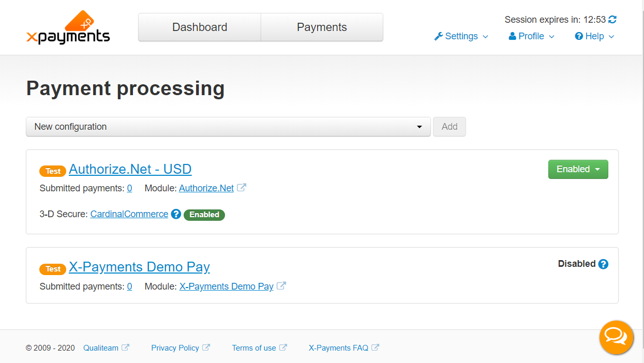Open the live chat bubble icon
The width and height of the screenshot is (644, 363).
pos(616,337)
